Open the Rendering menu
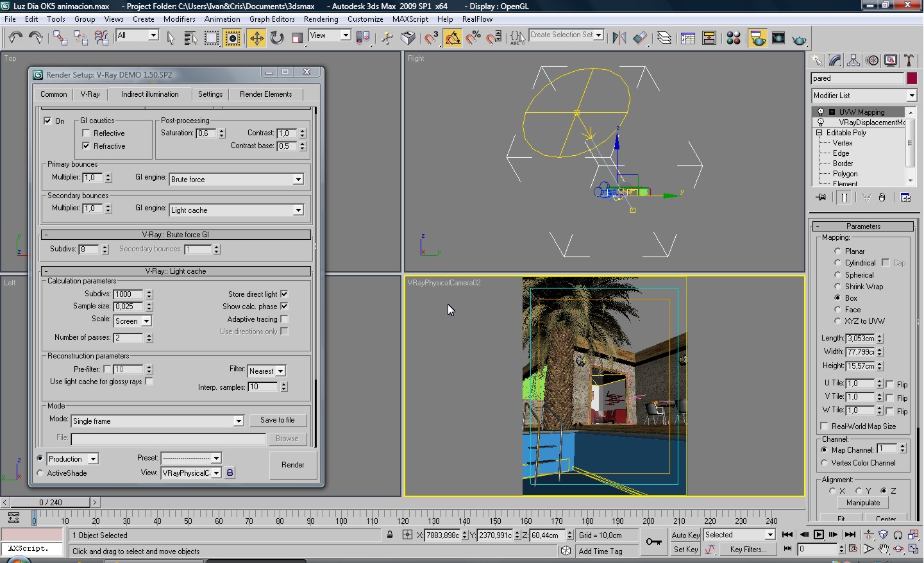This screenshot has height=563, width=924. point(321,19)
